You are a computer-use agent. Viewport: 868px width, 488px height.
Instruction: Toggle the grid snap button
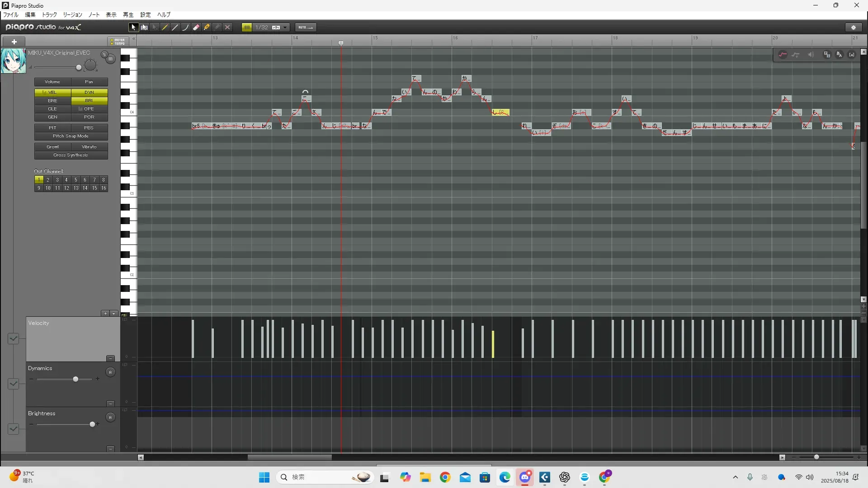tap(247, 28)
